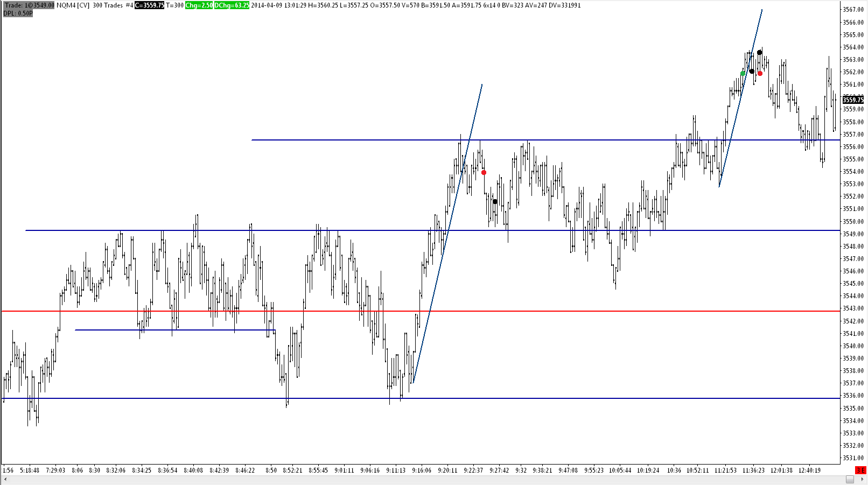Click the 'NQM4 [CV]' symbol text

click(x=73, y=5)
